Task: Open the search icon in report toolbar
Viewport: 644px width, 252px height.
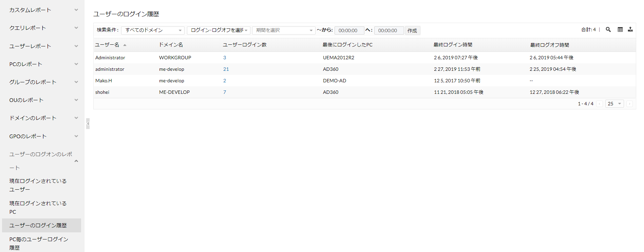Action: [x=608, y=29]
